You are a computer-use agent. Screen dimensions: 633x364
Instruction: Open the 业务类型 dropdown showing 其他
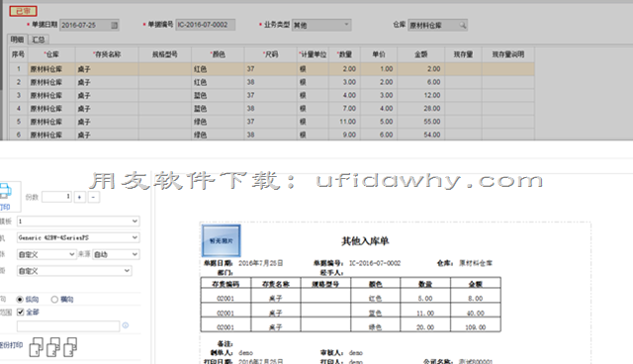pyautogui.click(x=321, y=25)
